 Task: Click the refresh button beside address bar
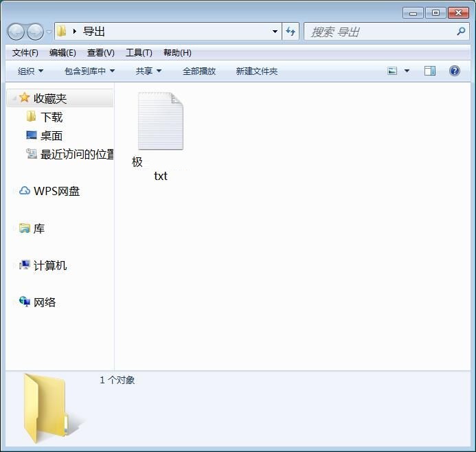(291, 32)
